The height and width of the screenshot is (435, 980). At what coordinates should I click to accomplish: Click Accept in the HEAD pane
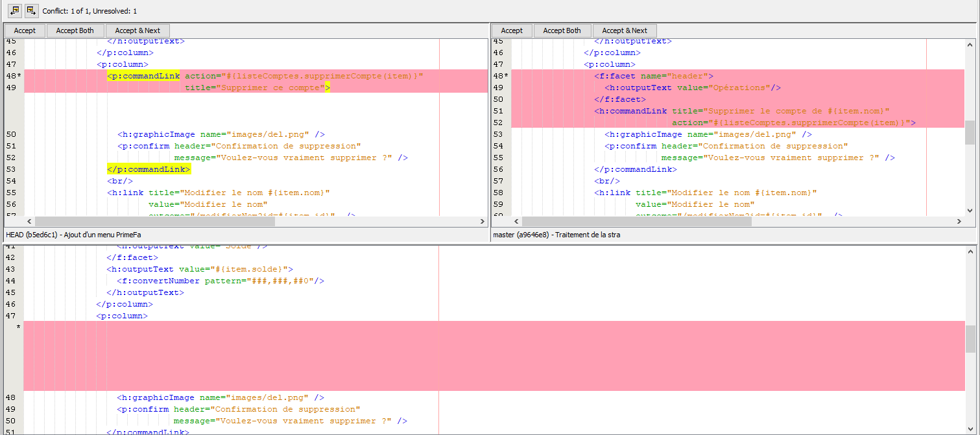(25, 30)
